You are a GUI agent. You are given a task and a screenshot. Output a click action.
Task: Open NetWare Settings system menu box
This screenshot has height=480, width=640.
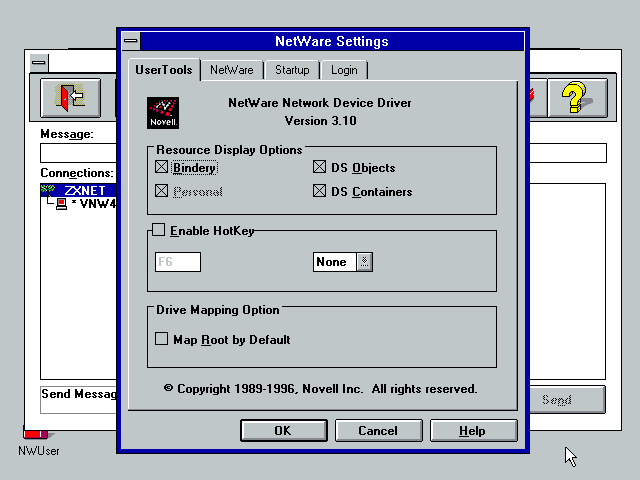131,41
